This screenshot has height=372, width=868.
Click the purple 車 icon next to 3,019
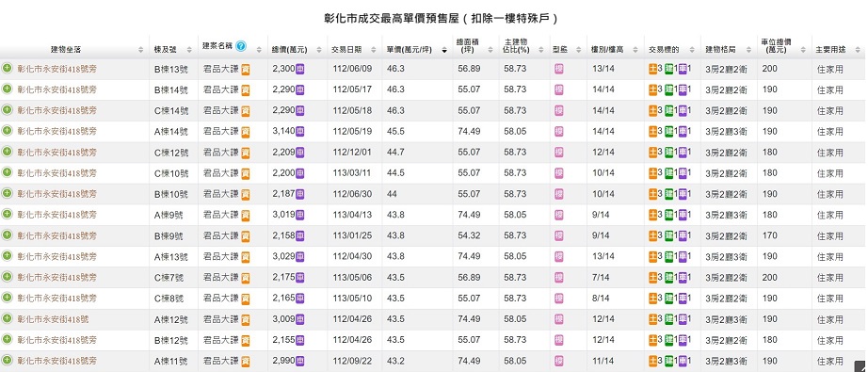[300, 215]
